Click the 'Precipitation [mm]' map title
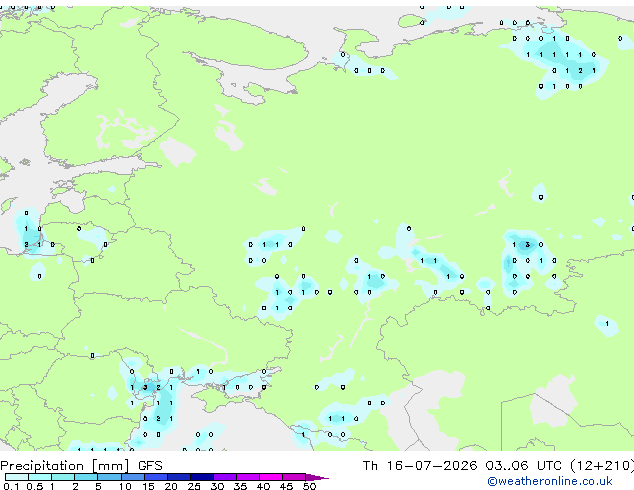The image size is (634, 490). [65, 466]
